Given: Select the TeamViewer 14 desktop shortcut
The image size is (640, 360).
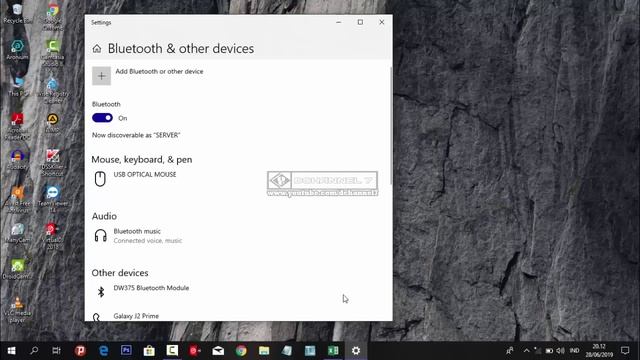Looking at the screenshot, I should (53, 199).
